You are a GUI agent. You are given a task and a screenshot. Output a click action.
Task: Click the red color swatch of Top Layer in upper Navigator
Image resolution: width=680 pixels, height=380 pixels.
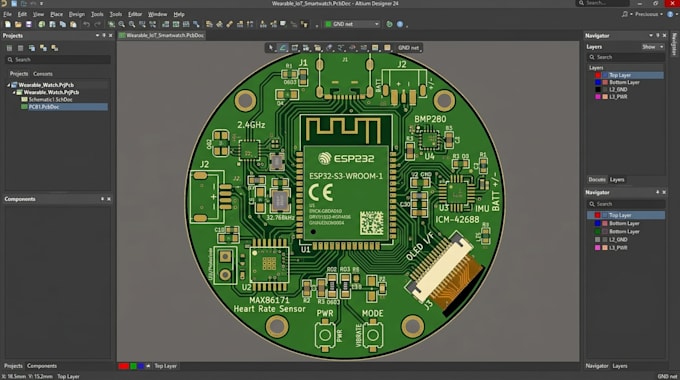598,75
